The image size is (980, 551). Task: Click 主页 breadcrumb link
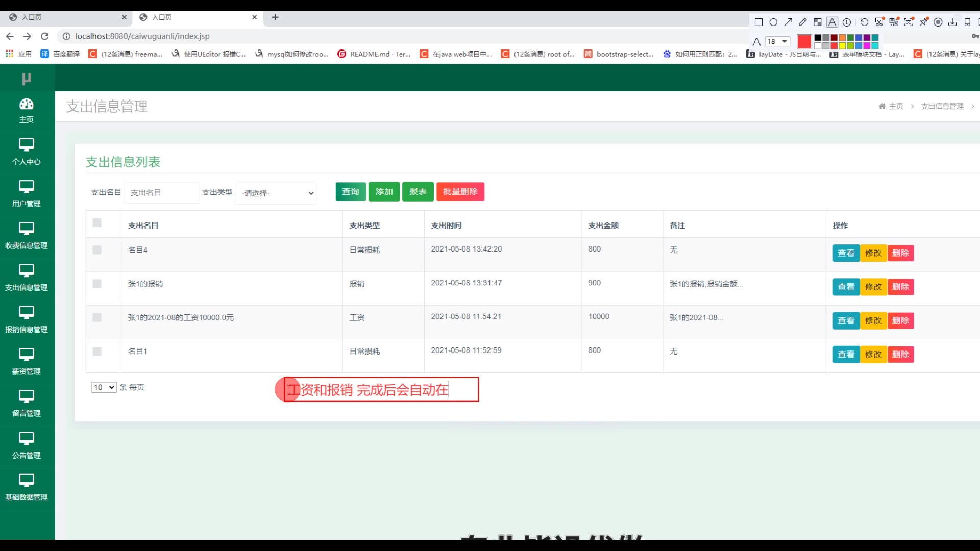click(x=896, y=106)
